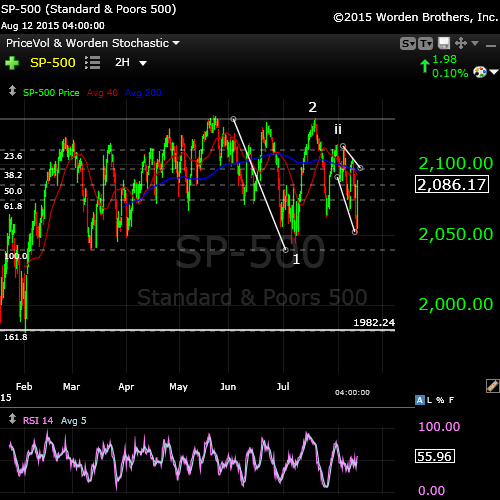Click the Jun month label on time axis
Screen dimensions: 500x500
pos(228,387)
